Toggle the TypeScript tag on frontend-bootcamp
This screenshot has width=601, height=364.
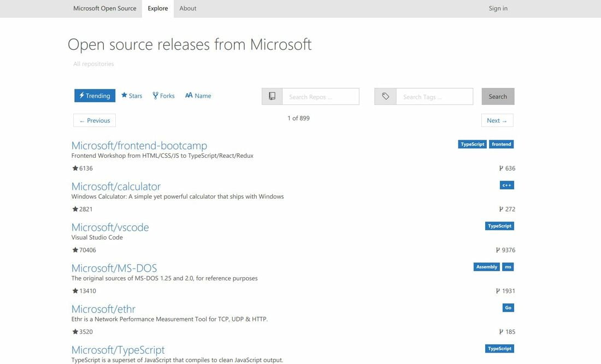tap(472, 144)
